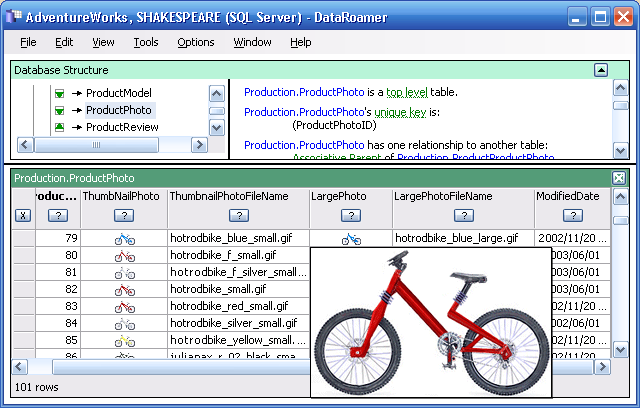Open the Help menu
Image resolution: width=640 pixels, height=408 pixels.
click(301, 42)
